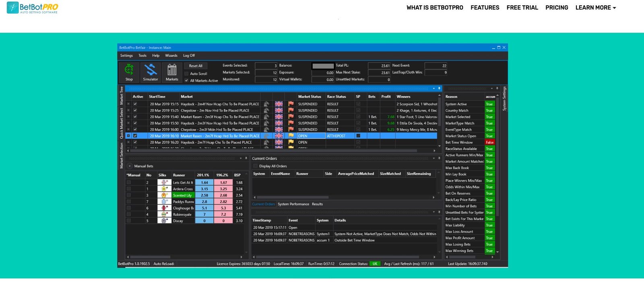Open the Wizards menu

171,56
